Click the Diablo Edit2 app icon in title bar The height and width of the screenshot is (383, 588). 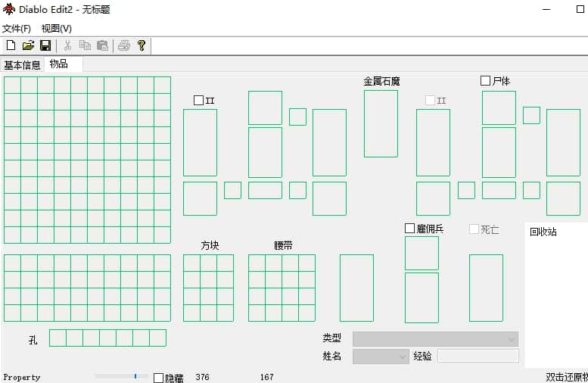[x=8, y=9]
